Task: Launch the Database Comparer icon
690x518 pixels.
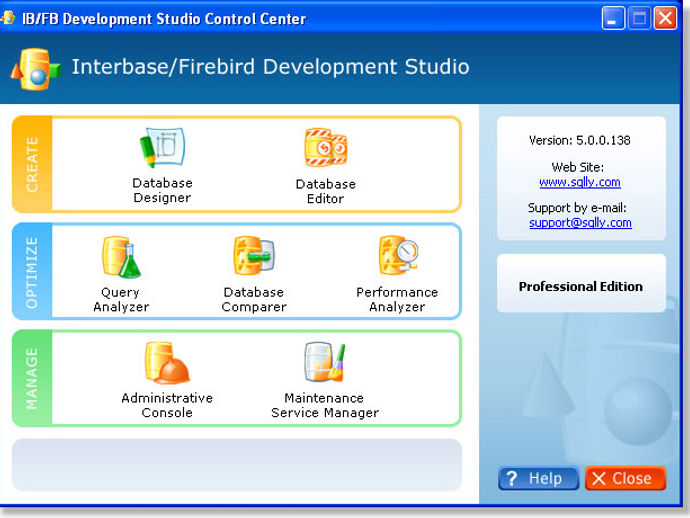Action: click(x=254, y=256)
